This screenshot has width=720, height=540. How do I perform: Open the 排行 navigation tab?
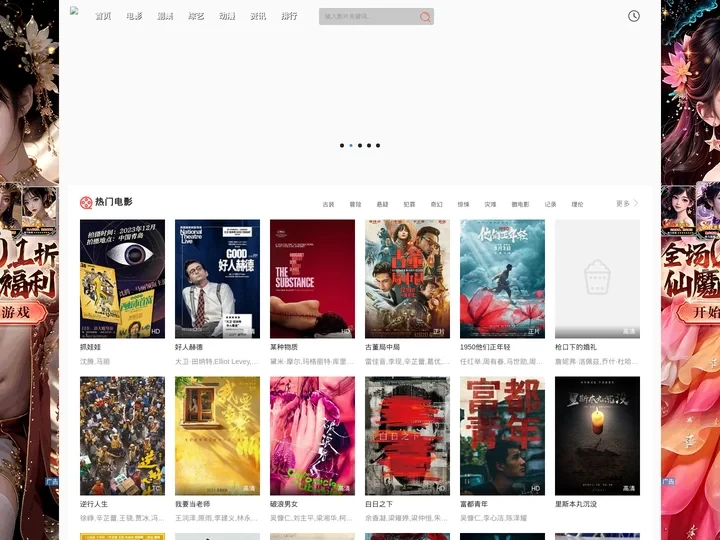289,16
